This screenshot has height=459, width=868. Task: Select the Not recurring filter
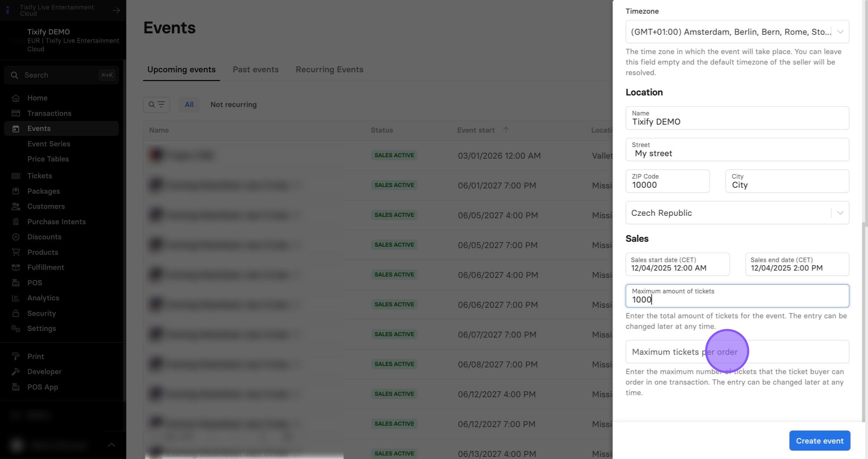[233, 105]
